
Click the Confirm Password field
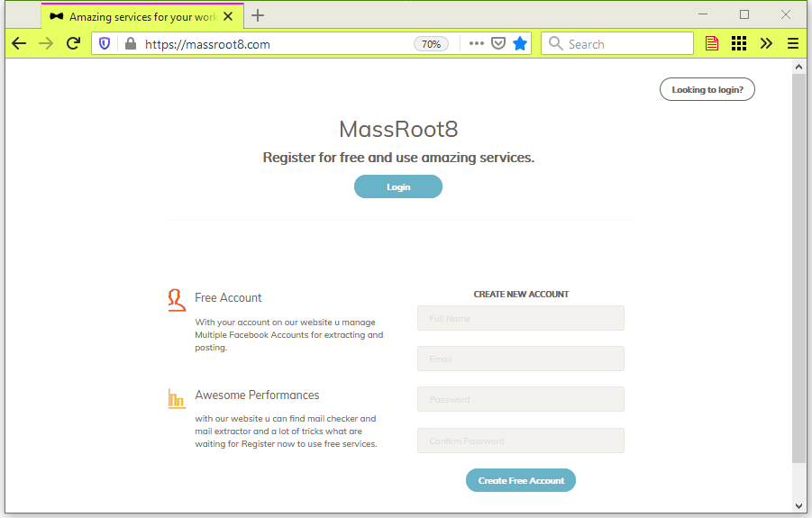[x=520, y=441]
